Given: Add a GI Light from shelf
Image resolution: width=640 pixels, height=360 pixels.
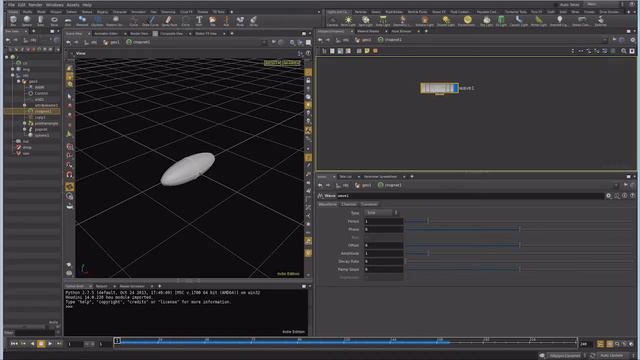Looking at the screenshot, I should pyautogui.click(x=501, y=21).
